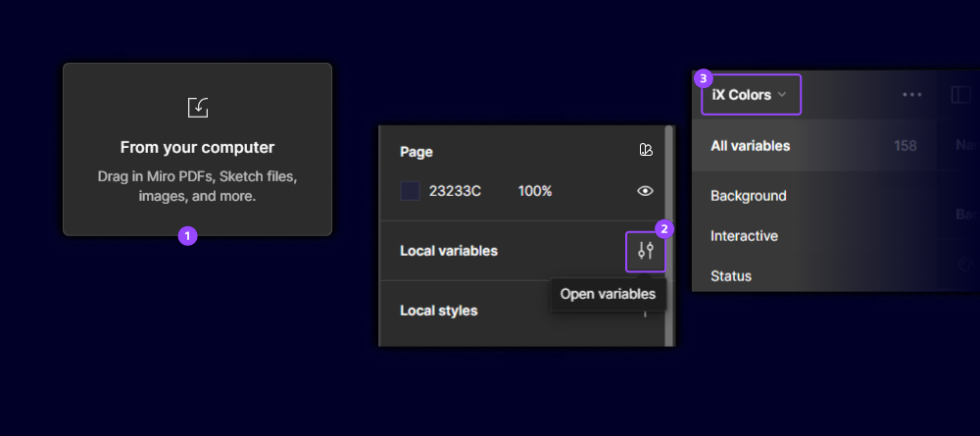Toggle the sidebar panel icon near iX Colors
This screenshot has width=980, height=436.
pyautogui.click(x=960, y=95)
